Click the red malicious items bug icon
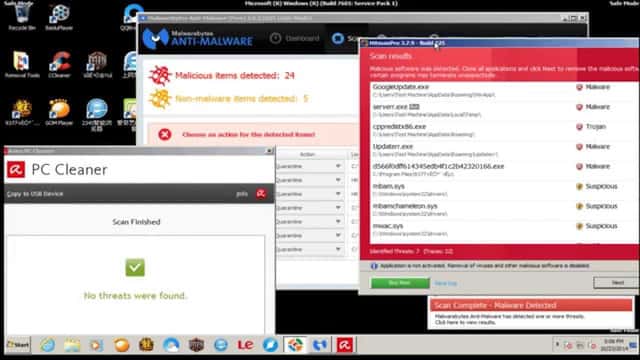Viewport: 640px width, 360px height. click(160, 76)
